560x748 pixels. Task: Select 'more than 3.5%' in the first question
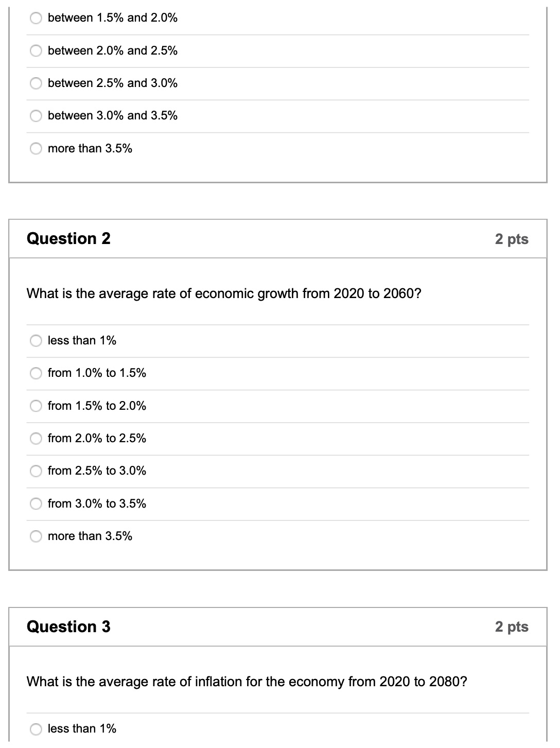36,148
